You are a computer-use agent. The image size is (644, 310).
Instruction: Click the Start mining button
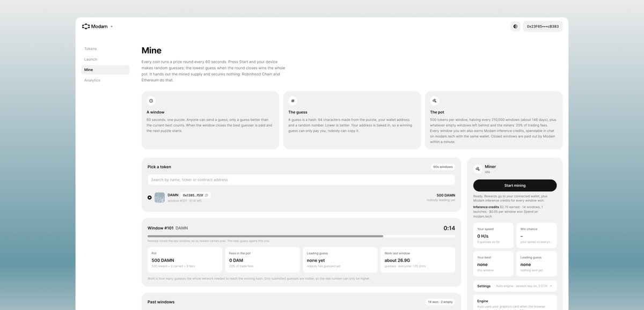pyautogui.click(x=515, y=186)
